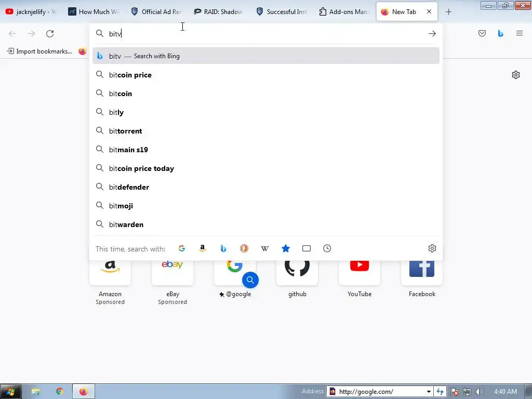Search bookmarks star icon
The image size is (532, 399).
286,248
